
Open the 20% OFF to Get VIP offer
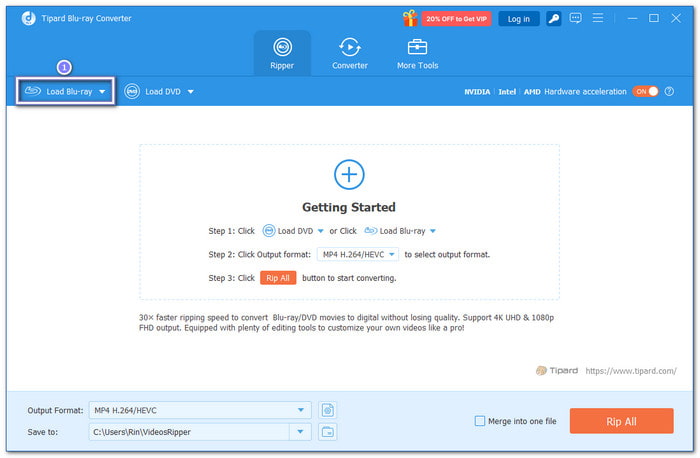click(x=456, y=19)
